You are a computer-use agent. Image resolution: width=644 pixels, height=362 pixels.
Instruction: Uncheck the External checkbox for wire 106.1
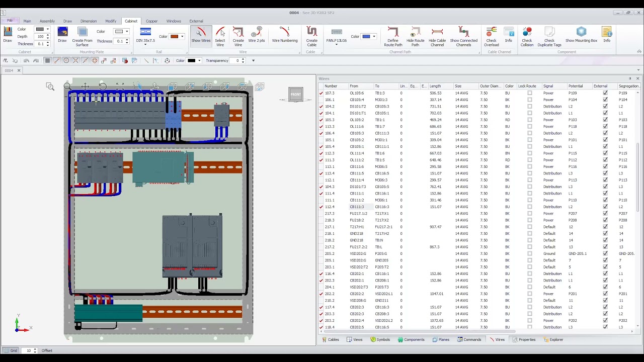(x=605, y=100)
